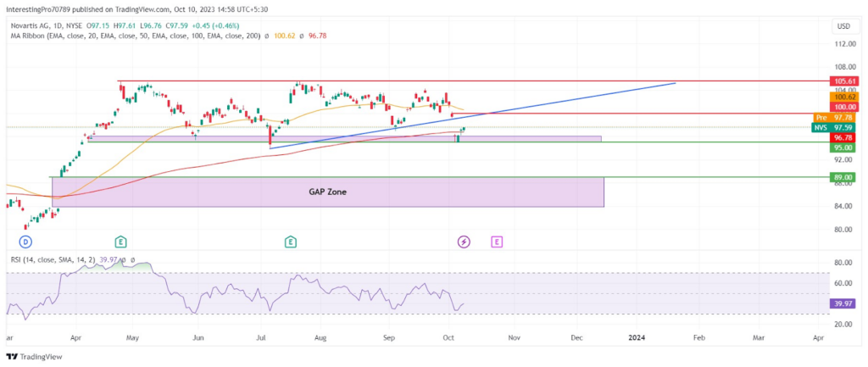Click Sep on the time axis
Screen dimensions: 868x367
(389, 336)
